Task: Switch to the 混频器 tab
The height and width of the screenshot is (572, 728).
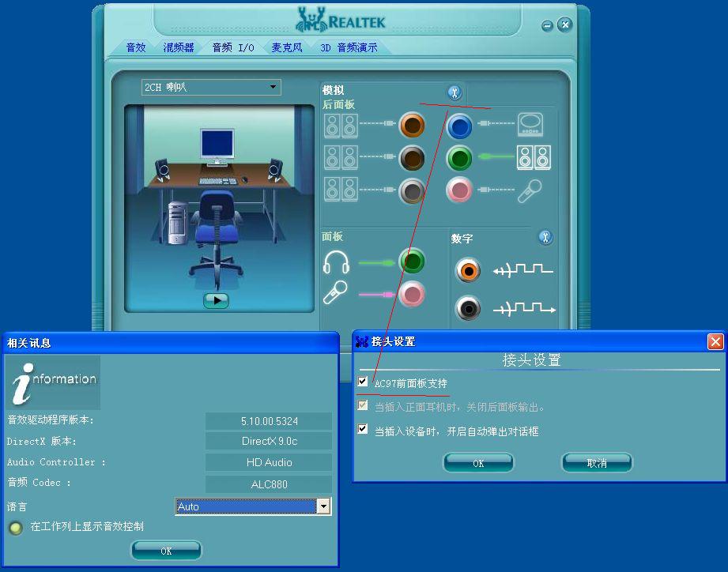Action: point(179,47)
